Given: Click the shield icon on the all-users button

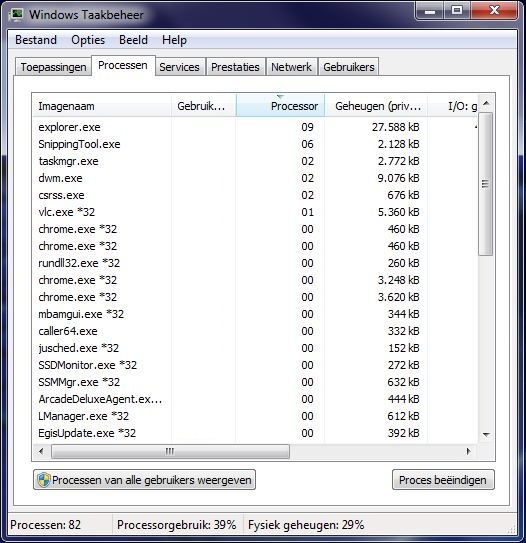Looking at the screenshot, I should [x=44, y=480].
